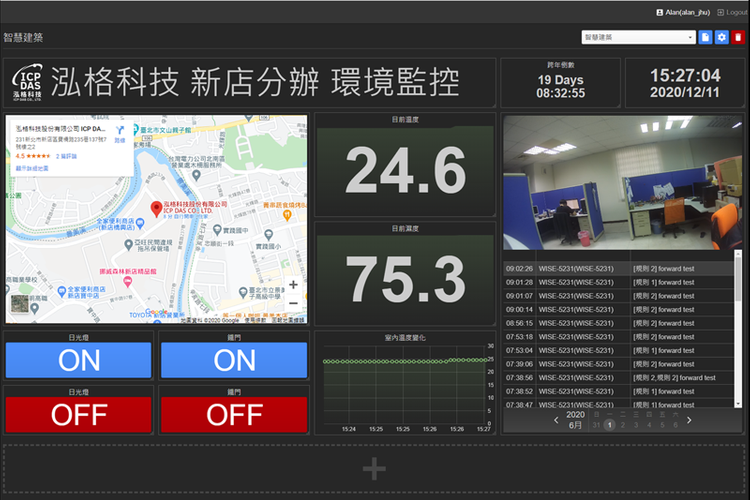Click the map directions arrow icon
This screenshot has height=500, width=750.
[x=119, y=130]
